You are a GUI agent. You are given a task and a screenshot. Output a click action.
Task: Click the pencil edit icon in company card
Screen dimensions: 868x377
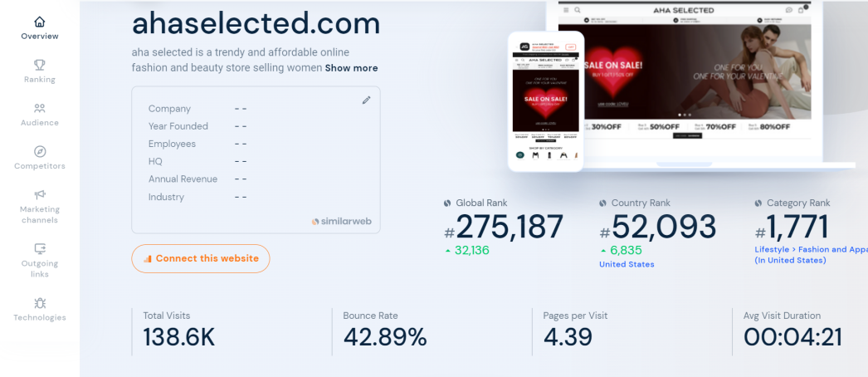click(x=367, y=100)
